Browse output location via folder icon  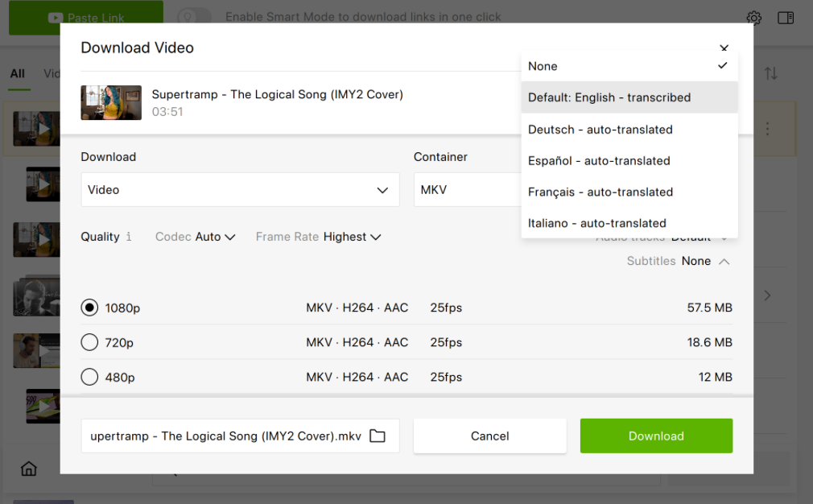click(378, 436)
